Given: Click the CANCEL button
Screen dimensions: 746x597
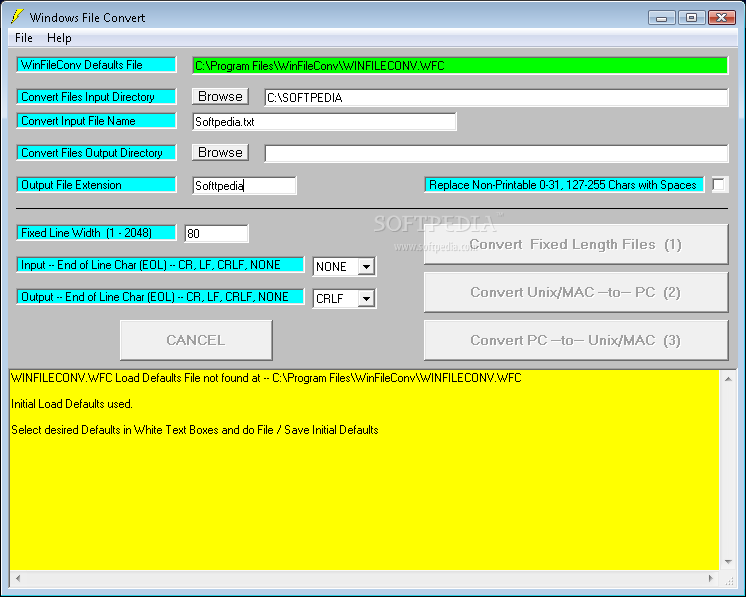Looking at the screenshot, I should [x=196, y=340].
